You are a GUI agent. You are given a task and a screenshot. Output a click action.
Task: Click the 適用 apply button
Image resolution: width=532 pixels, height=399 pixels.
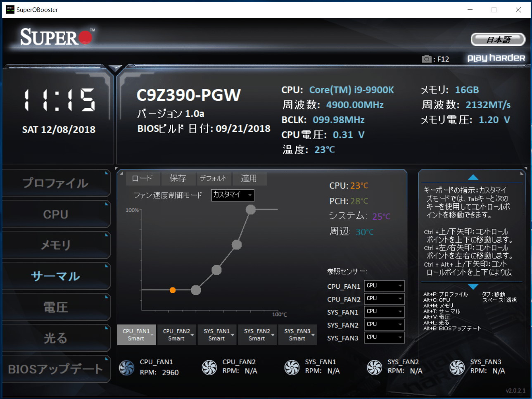pyautogui.click(x=249, y=178)
